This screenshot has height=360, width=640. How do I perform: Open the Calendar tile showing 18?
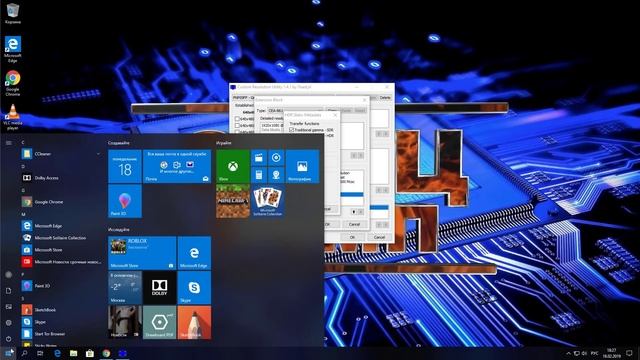point(125,167)
